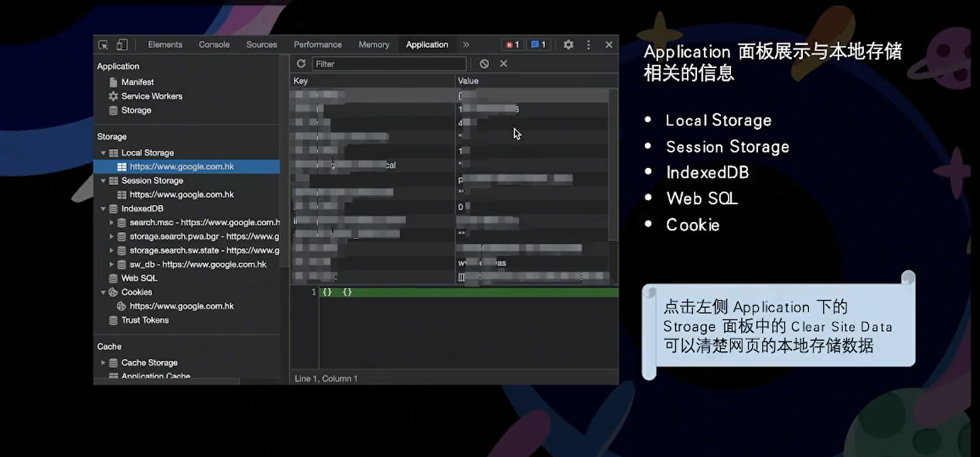Screen dimensions: 980x457
Task: Switch to the Performance tab
Action: click(x=318, y=45)
